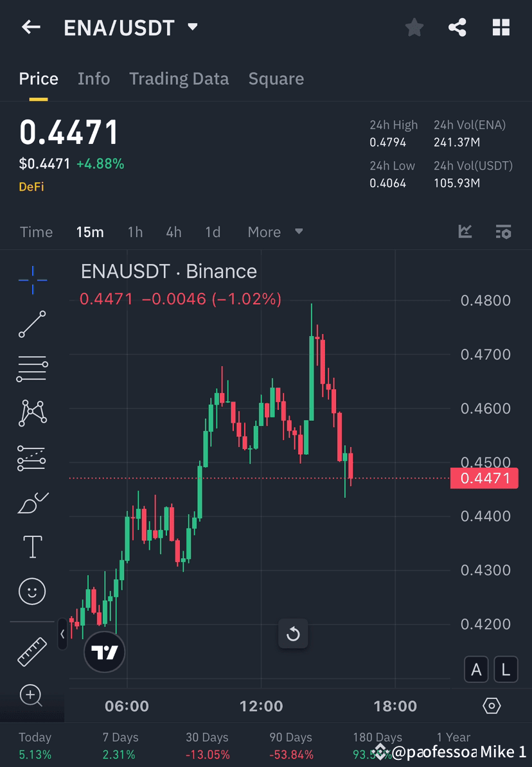The width and height of the screenshot is (532, 767).
Task: Collapse the drawing toolbar with the chevron
Action: point(61,635)
